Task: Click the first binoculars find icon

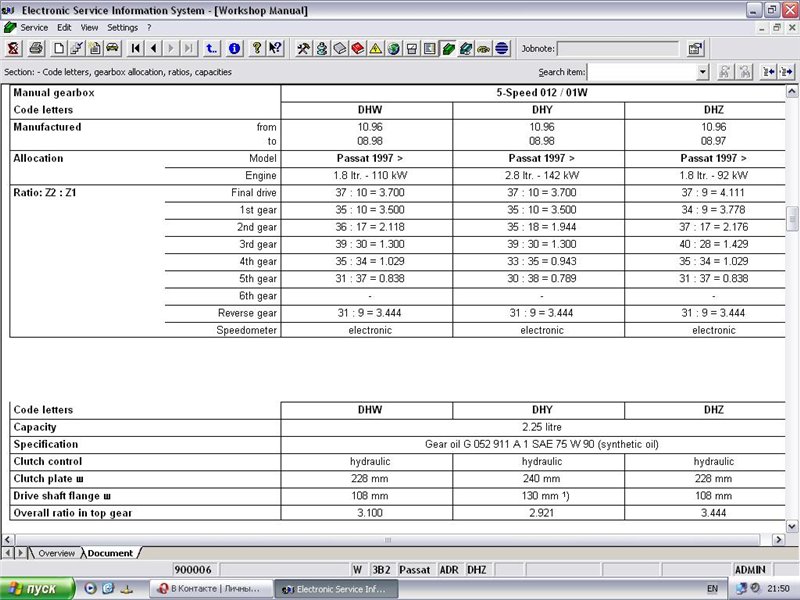Action: click(724, 72)
